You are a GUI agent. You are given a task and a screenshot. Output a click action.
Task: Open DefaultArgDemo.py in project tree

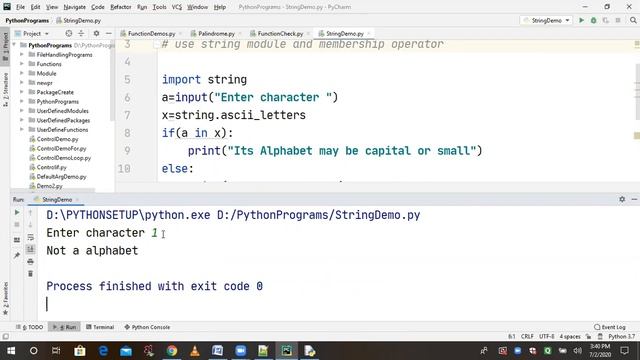click(x=61, y=177)
